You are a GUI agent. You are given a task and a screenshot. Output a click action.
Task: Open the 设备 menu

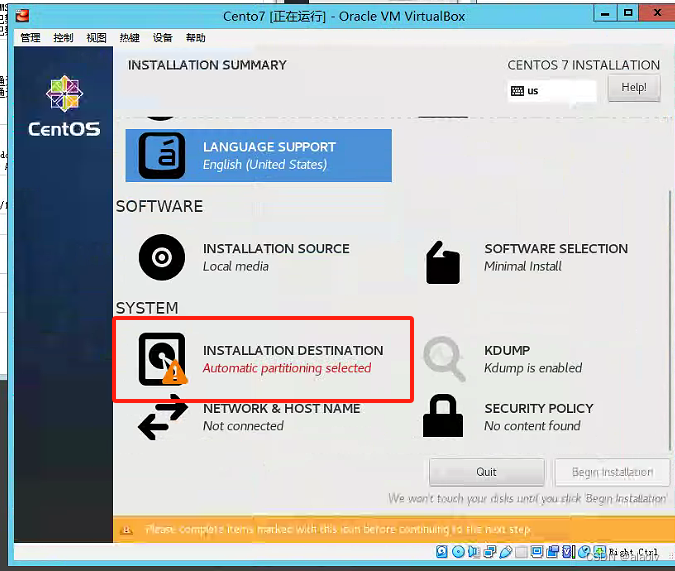tap(163, 38)
